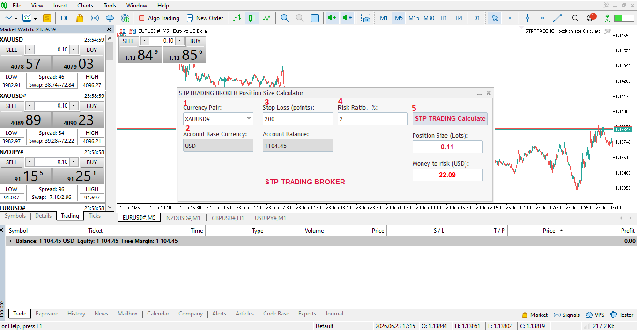The height and width of the screenshot is (330, 644).
Task: Increase volume arrow in chart one-click panel
Action: [x=180, y=41]
